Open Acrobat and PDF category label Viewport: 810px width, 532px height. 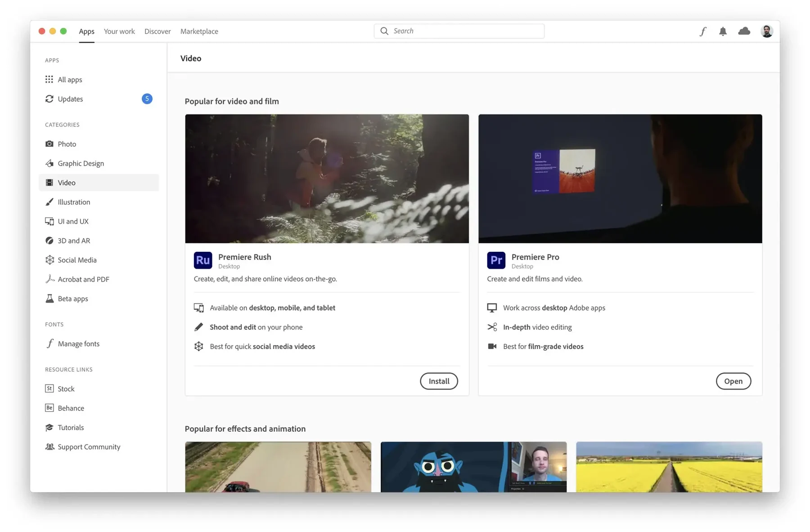coord(83,279)
